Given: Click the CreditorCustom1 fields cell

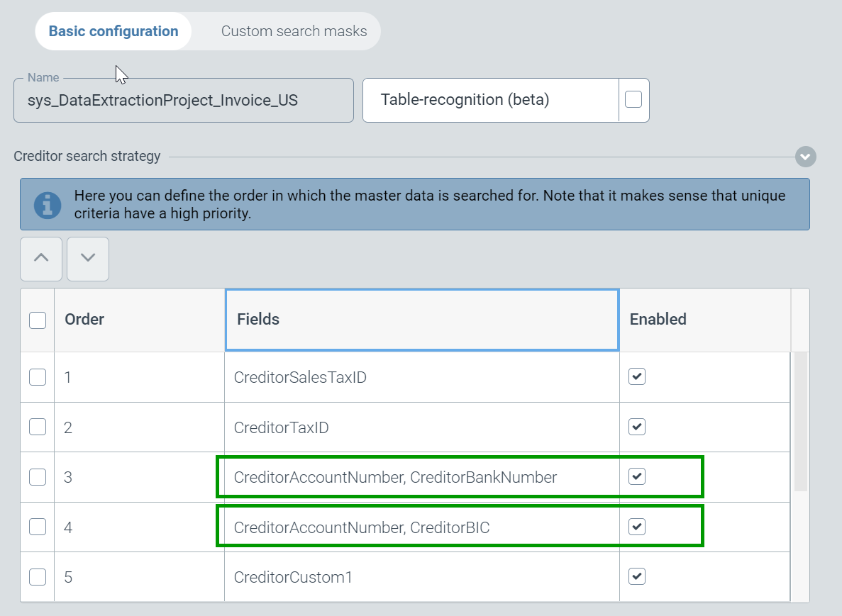Looking at the screenshot, I should point(293,577).
